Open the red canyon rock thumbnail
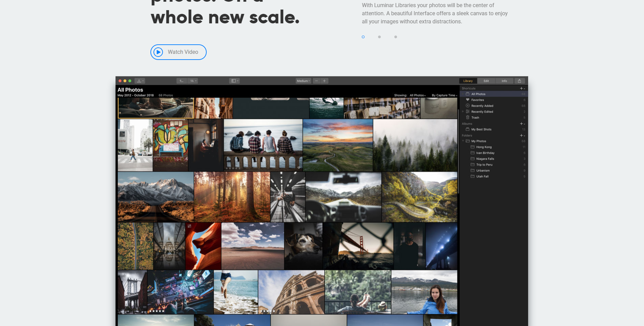Viewport: 644px width, 326px height. point(203,246)
